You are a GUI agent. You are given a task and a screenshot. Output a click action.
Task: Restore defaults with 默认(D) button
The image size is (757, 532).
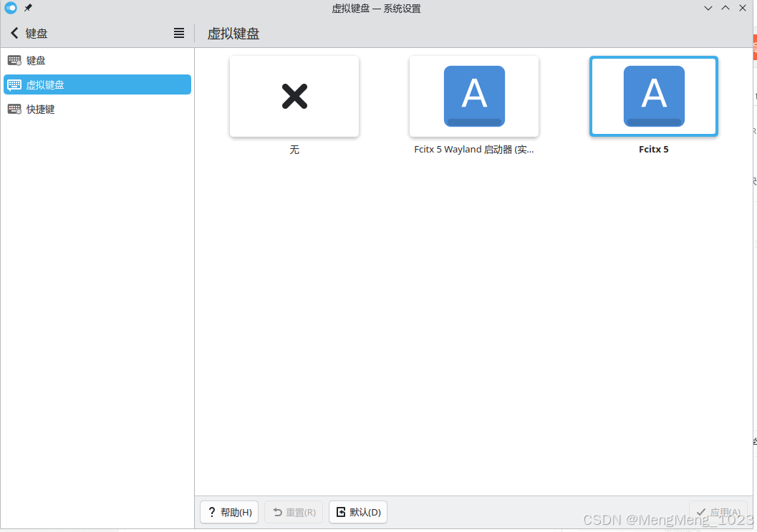[358, 512]
